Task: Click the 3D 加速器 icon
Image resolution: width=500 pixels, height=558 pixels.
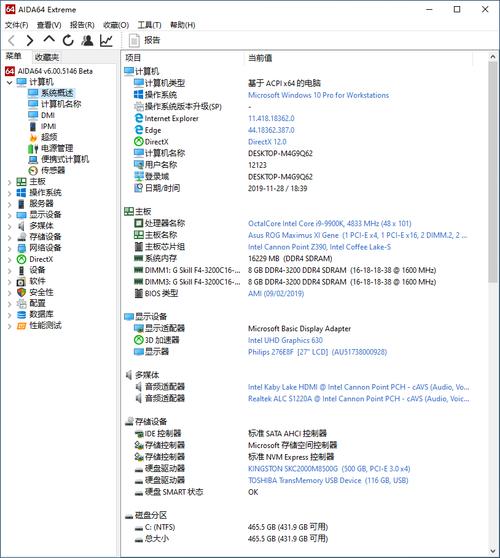Action: click(x=138, y=340)
